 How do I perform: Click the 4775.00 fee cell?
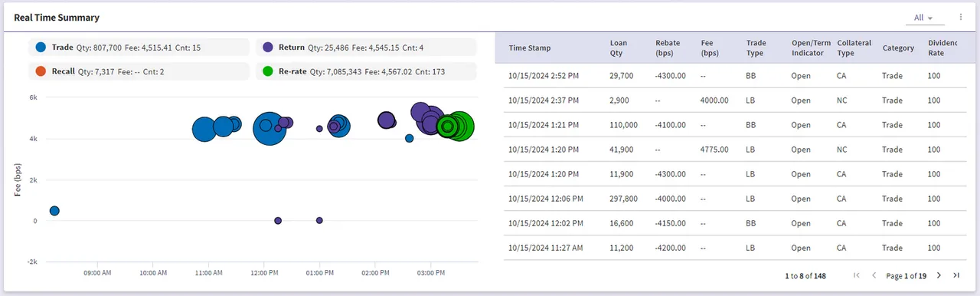(x=714, y=150)
